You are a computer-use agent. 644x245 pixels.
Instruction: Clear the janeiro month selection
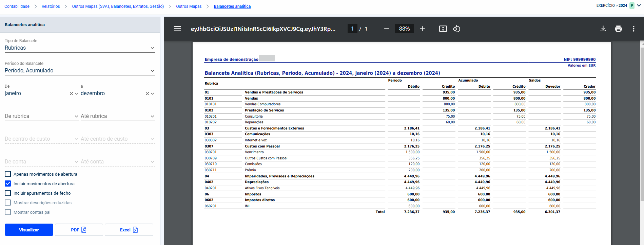point(71,93)
